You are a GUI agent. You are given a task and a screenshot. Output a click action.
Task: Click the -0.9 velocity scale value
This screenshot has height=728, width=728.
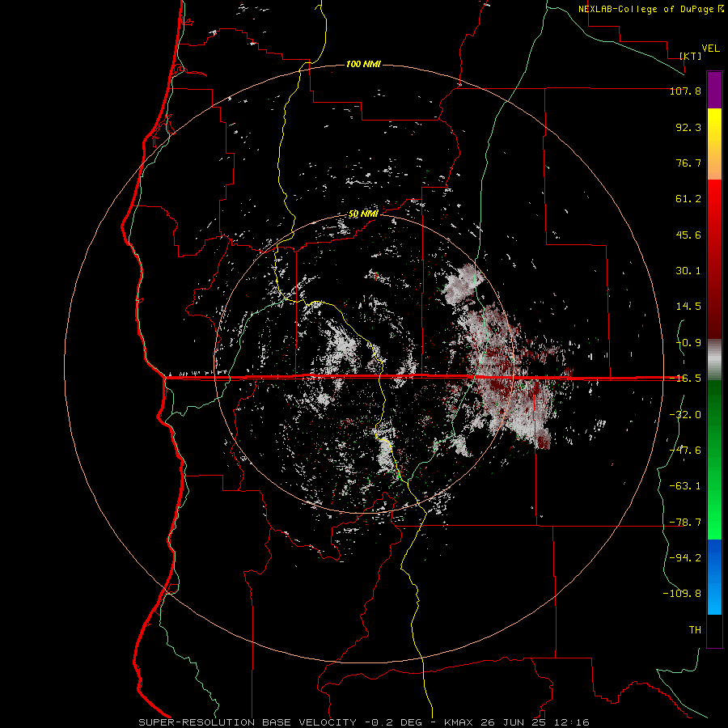pos(688,343)
